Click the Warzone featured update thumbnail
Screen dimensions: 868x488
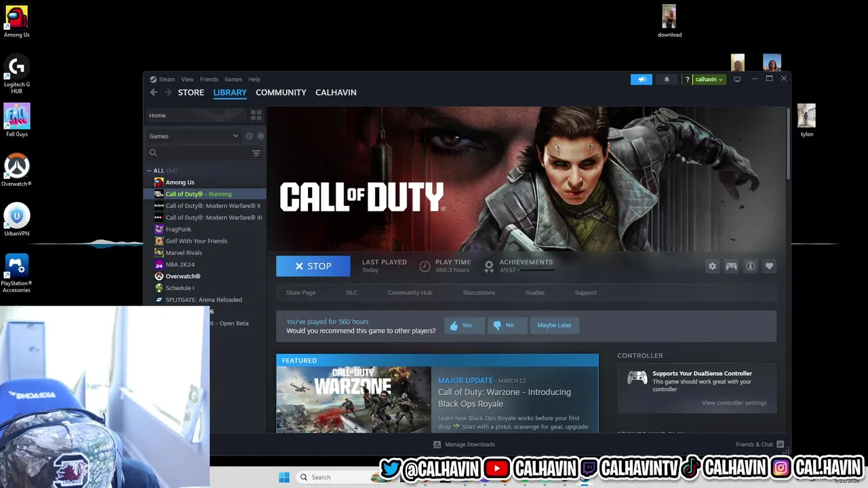[x=353, y=399]
